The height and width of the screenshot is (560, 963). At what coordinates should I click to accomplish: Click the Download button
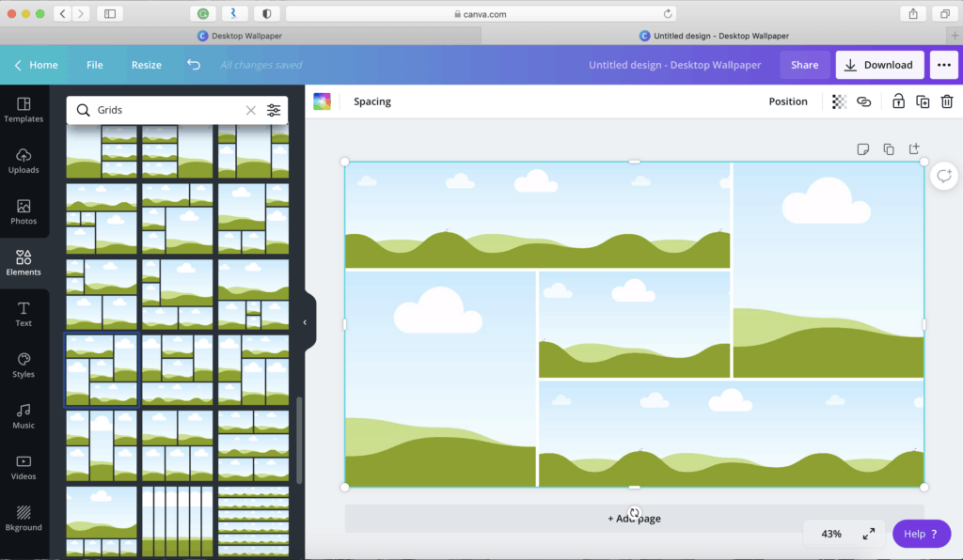point(879,65)
